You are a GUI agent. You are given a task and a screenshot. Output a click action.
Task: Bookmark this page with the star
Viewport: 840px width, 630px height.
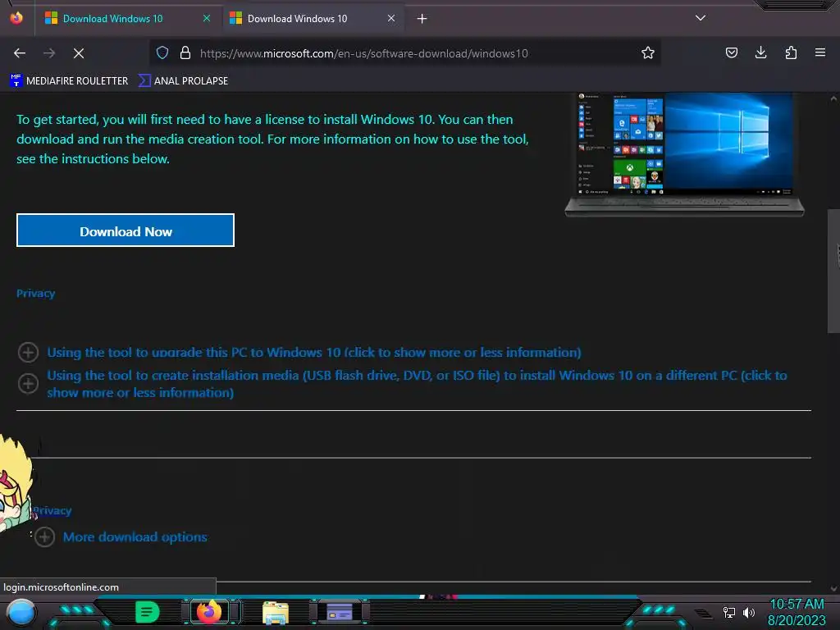coord(648,52)
